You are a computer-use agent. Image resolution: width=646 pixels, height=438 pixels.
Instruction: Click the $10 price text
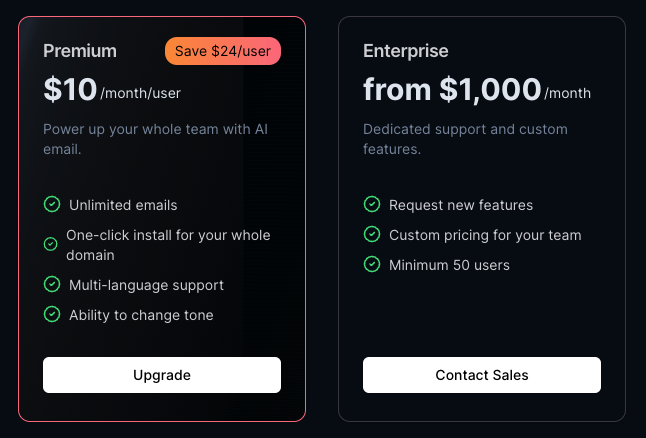[70, 90]
